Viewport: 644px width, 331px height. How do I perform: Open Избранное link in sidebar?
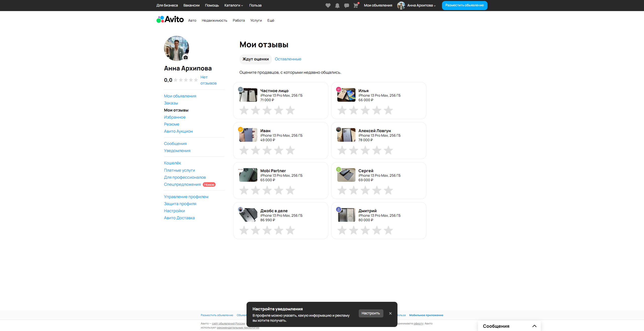coord(175,117)
